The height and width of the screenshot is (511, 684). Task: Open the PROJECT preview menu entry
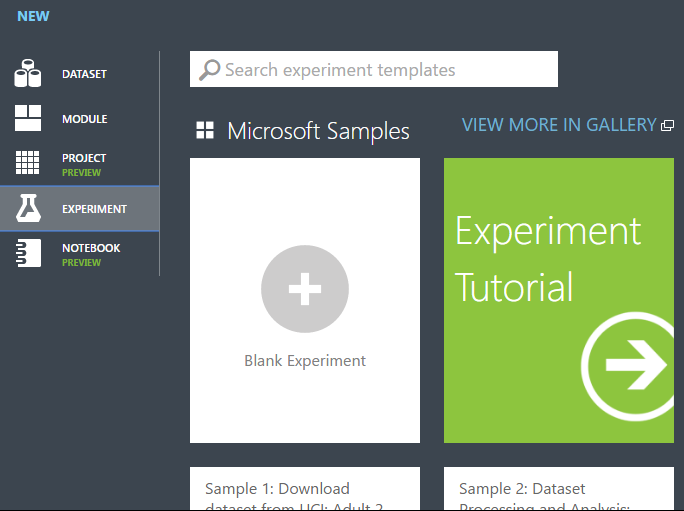point(80,163)
